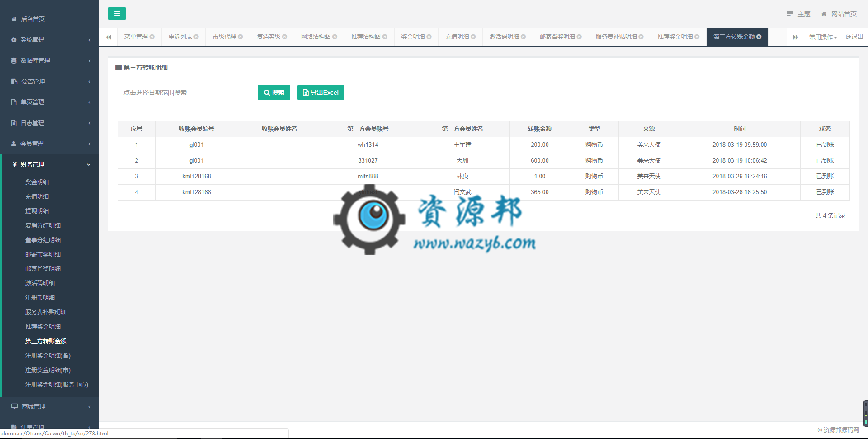Click the home icon beside 后台首页

click(x=14, y=19)
